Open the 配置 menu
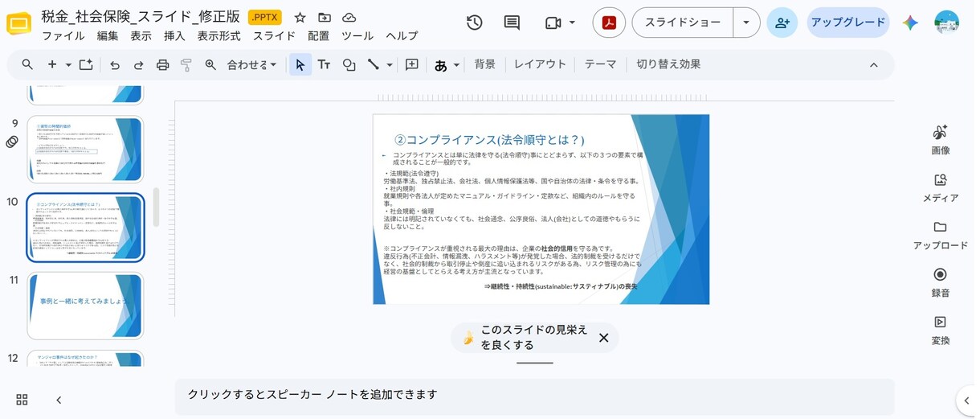The width and height of the screenshot is (980, 419). (318, 36)
